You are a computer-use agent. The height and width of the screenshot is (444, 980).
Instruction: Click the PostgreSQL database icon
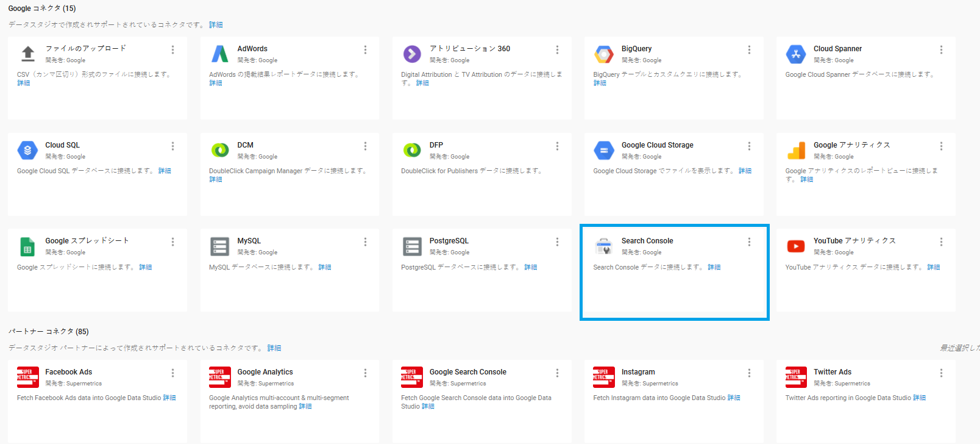tap(412, 246)
